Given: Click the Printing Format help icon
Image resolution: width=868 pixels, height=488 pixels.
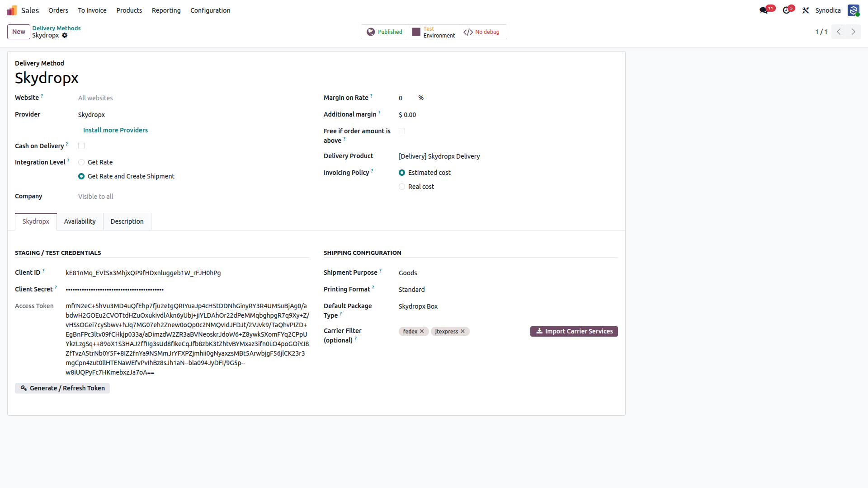Looking at the screenshot, I should 373,287.
